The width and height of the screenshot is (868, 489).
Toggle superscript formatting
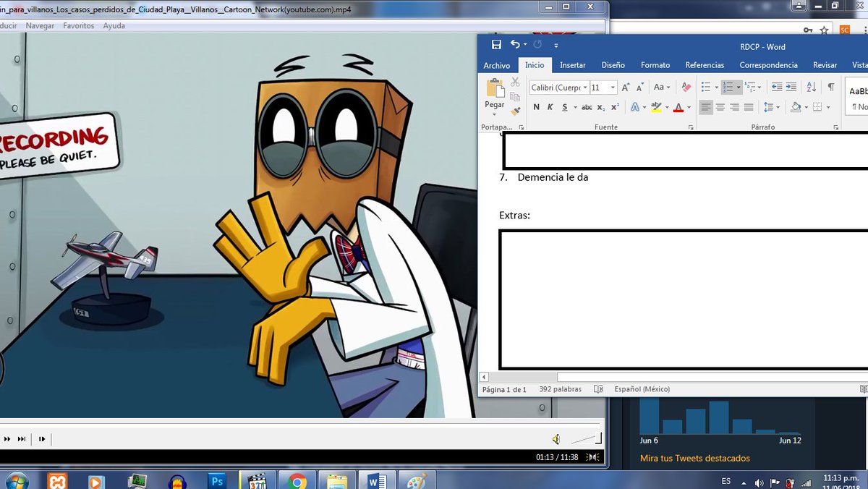coord(615,107)
